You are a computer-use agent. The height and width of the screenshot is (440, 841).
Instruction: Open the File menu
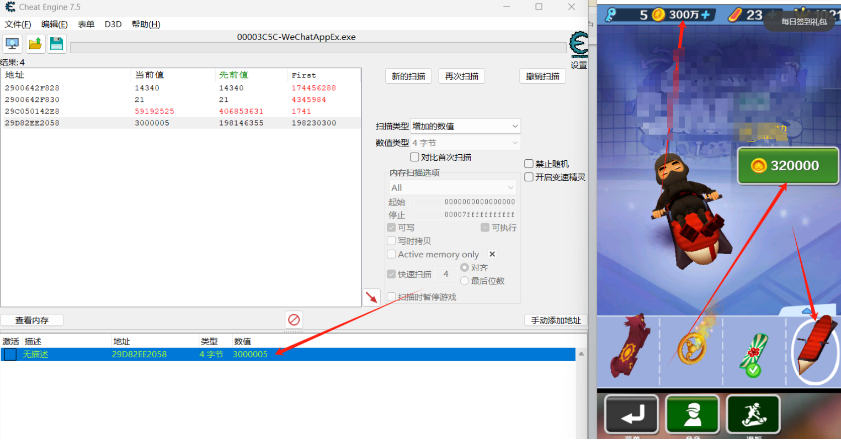(x=18, y=24)
